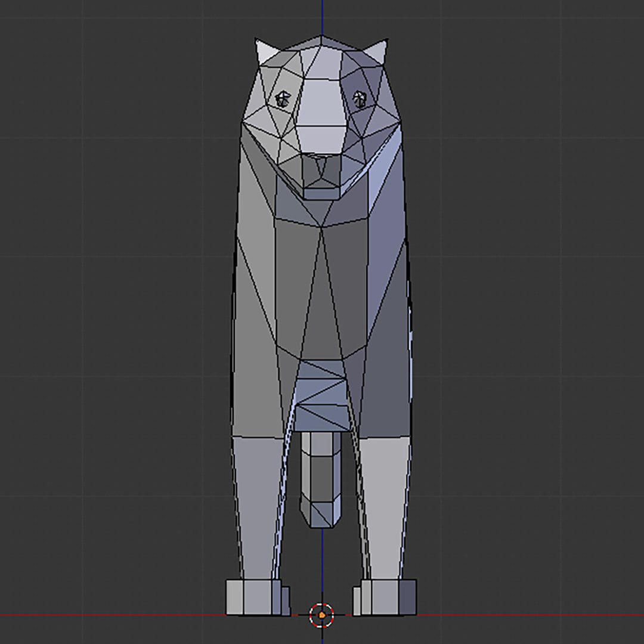This screenshot has width=644, height=644.
Task: Select the tiger's hanging tail between legs
Action: coord(320,479)
